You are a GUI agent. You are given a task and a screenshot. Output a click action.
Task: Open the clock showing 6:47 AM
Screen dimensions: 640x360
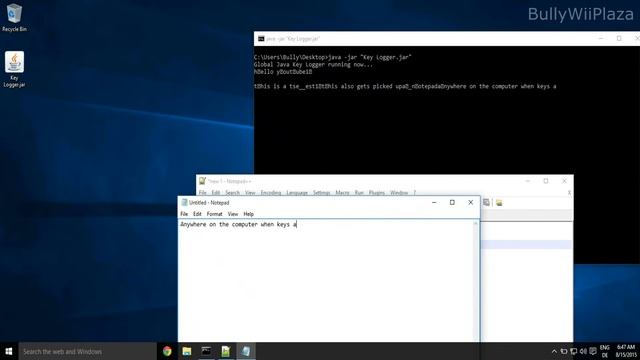(x=626, y=351)
